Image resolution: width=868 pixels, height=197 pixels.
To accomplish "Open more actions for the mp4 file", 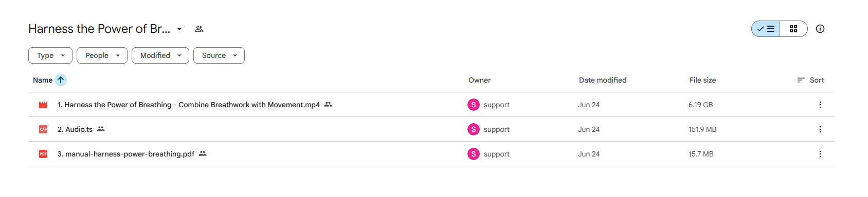I will (x=820, y=105).
